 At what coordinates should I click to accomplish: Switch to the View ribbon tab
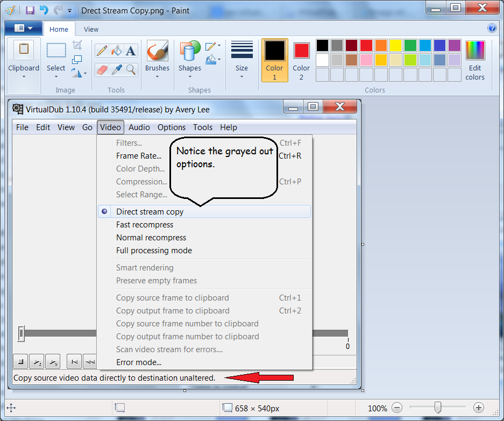click(x=91, y=29)
